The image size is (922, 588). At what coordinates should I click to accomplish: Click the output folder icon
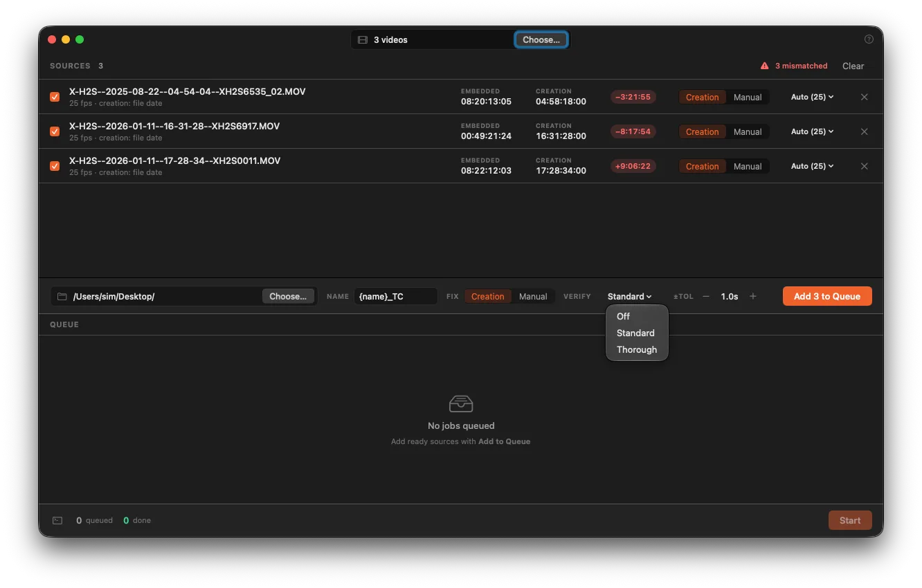[x=62, y=296]
